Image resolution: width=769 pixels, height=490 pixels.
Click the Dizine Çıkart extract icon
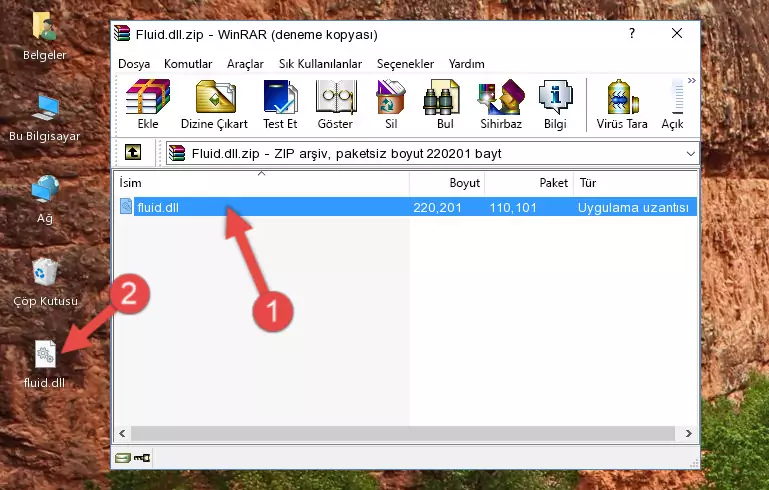(215, 97)
